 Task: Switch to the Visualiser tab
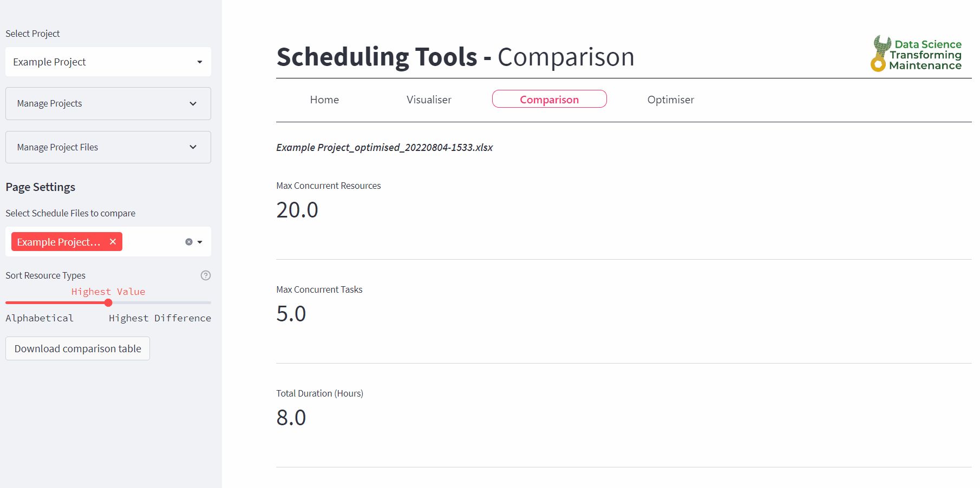(x=429, y=100)
